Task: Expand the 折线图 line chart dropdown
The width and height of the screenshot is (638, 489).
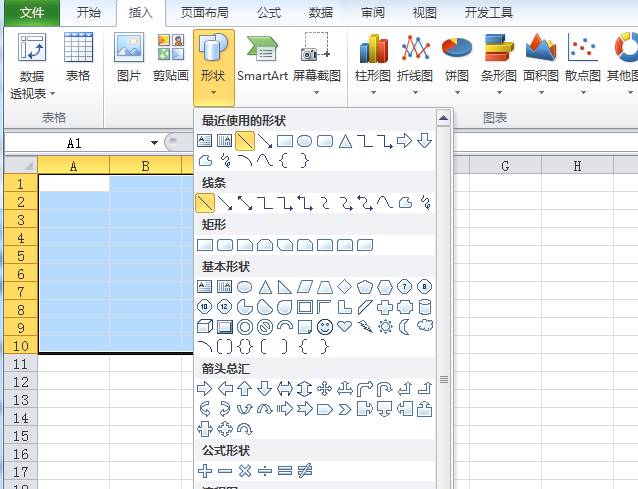Action: (x=415, y=65)
